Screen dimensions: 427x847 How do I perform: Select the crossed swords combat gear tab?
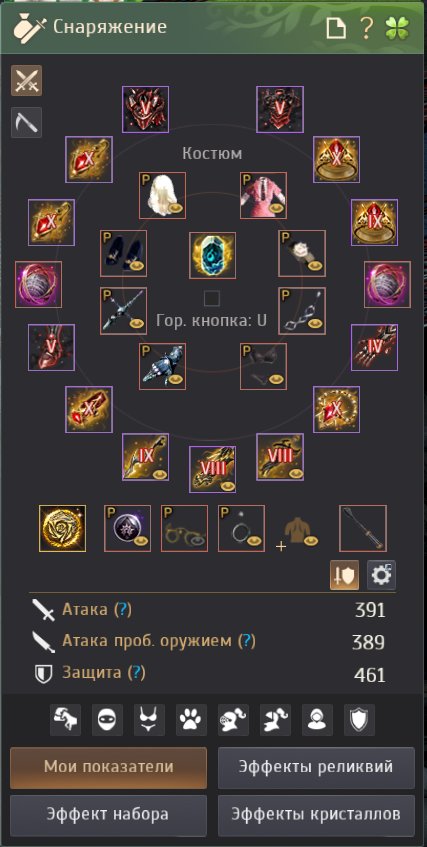coord(26,80)
